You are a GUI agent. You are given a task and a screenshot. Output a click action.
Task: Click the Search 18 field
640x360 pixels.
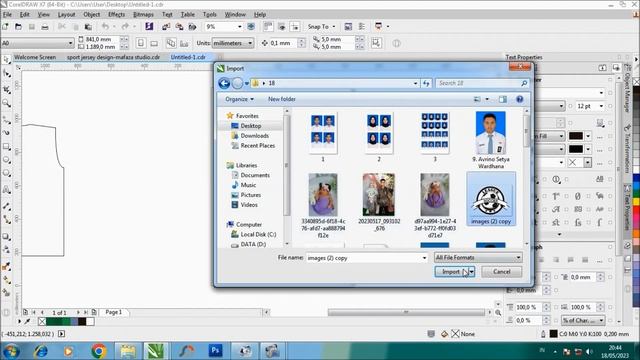point(482,83)
